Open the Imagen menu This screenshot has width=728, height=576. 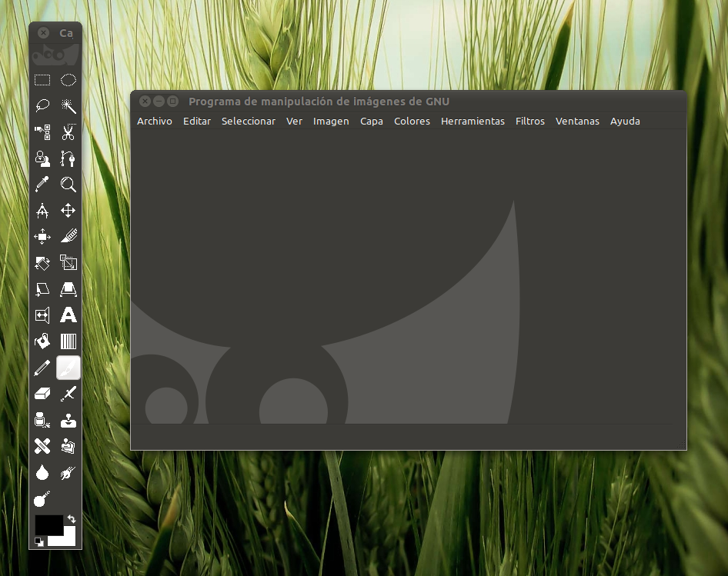tap(331, 122)
